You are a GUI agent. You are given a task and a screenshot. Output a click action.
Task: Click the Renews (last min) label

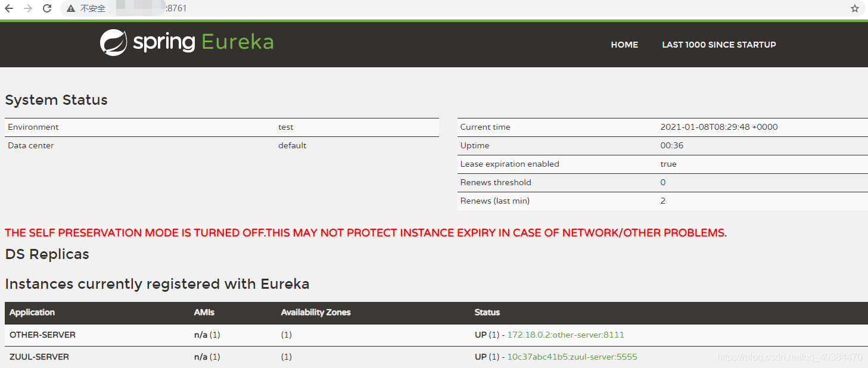(x=495, y=201)
